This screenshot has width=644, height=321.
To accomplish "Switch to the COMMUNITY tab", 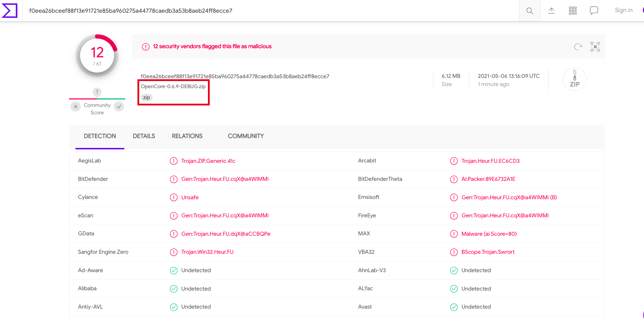I will pyautogui.click(x=245, y=136).
